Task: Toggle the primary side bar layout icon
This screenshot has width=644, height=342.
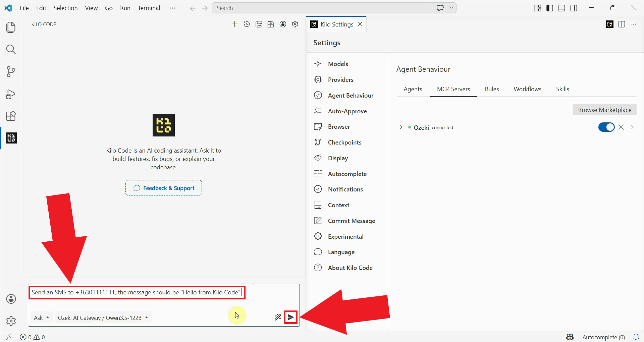Action: click(550, 8)
